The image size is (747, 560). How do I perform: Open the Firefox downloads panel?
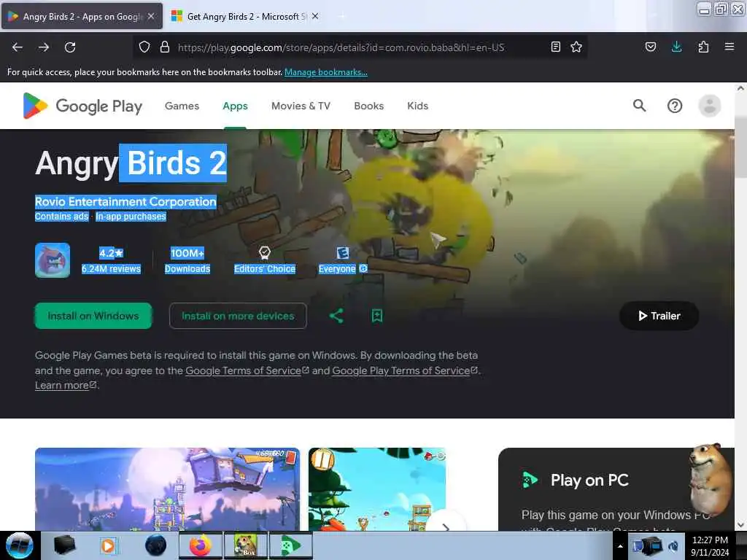(x=676, y=47)
